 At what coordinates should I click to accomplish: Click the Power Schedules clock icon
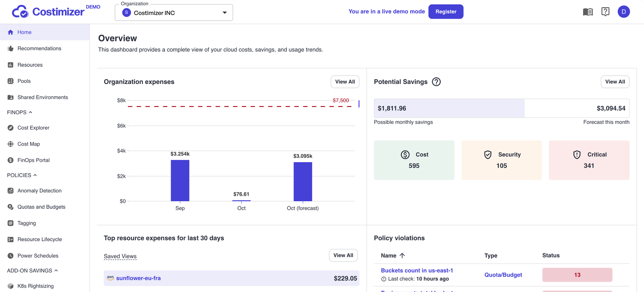10,256
